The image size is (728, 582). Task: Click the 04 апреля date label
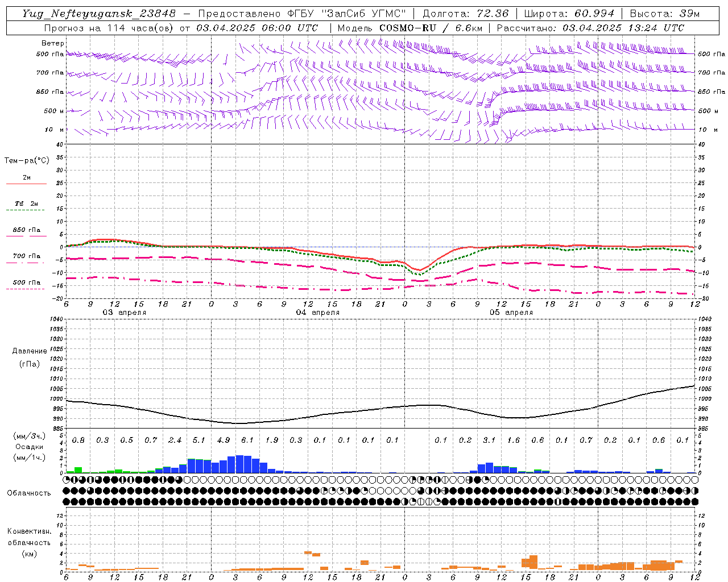coord(318,313)
